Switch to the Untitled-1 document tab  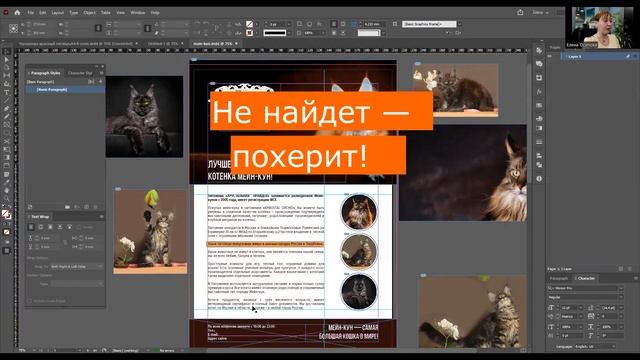click(x=163, y=43)
